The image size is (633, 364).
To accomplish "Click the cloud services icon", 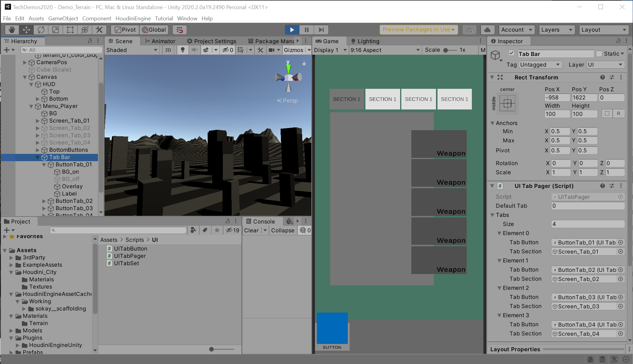I will point(487,29).
